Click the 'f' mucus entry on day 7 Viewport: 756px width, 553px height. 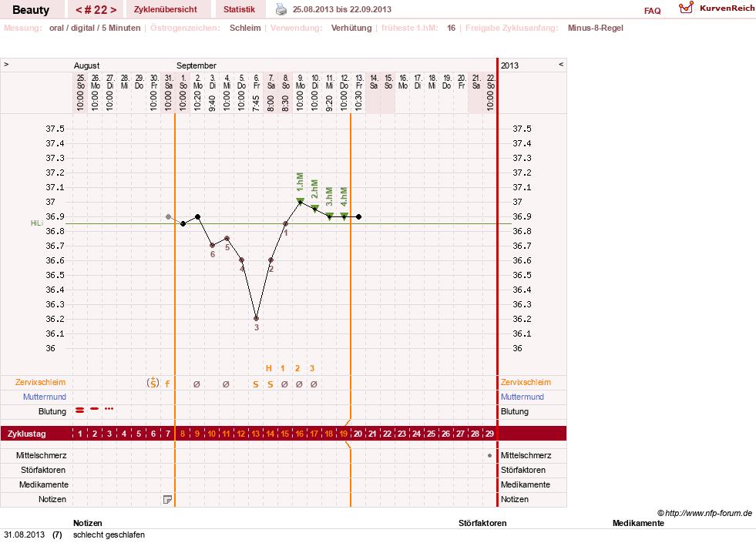point(167,384)
